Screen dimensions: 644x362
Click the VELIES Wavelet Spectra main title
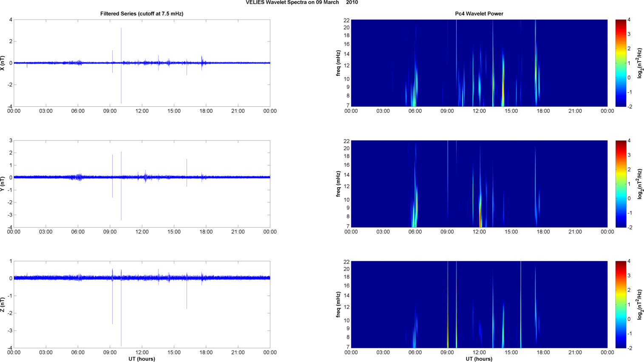pyautogui.click(x=302, y=3)
